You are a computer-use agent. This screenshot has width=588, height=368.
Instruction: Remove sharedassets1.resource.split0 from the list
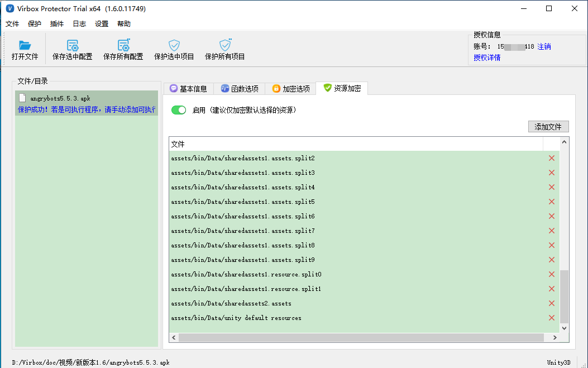[552, 274]
